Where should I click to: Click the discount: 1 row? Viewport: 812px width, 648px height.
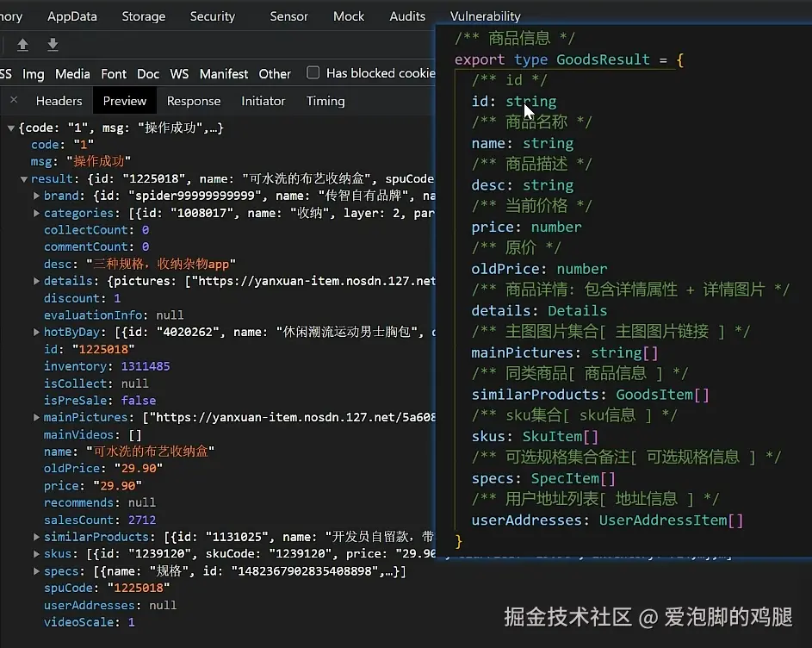[x=83, y=298]
